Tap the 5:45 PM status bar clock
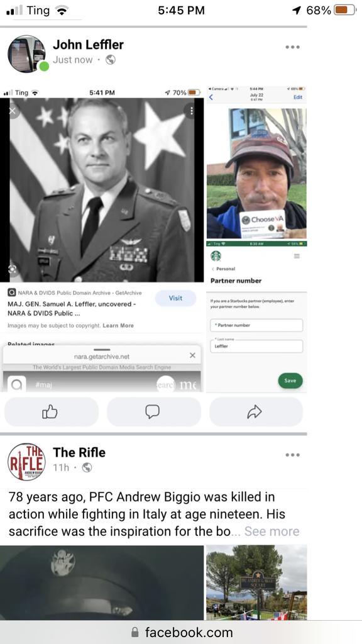Screen dimensions: 362x644 (x=181, y=10)
